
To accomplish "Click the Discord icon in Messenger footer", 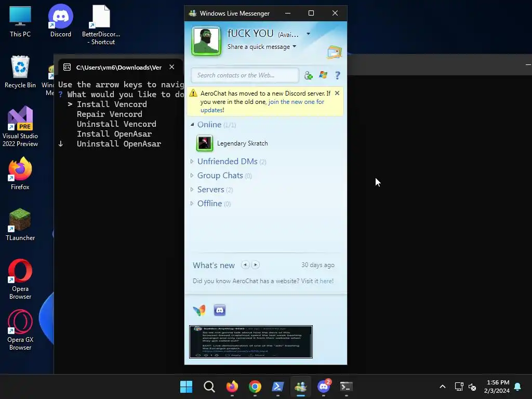I will coord(220,310).
